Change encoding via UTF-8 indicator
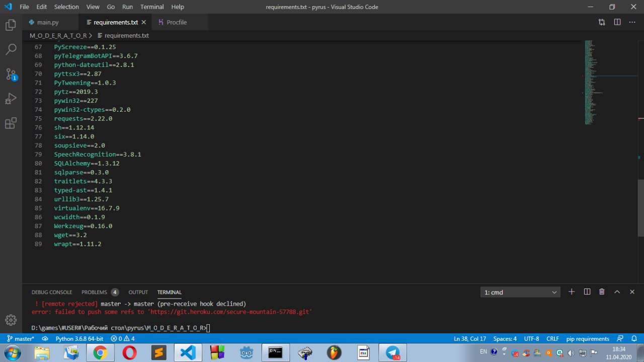 pyautogui.click(x=531, y=339)
